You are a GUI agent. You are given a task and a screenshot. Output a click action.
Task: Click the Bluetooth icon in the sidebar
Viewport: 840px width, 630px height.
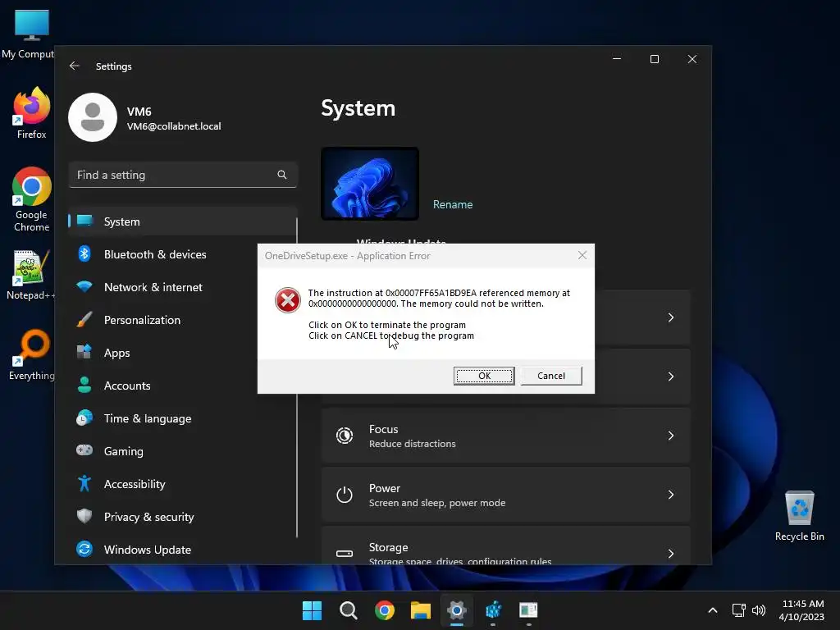click(x=84, y=253)
